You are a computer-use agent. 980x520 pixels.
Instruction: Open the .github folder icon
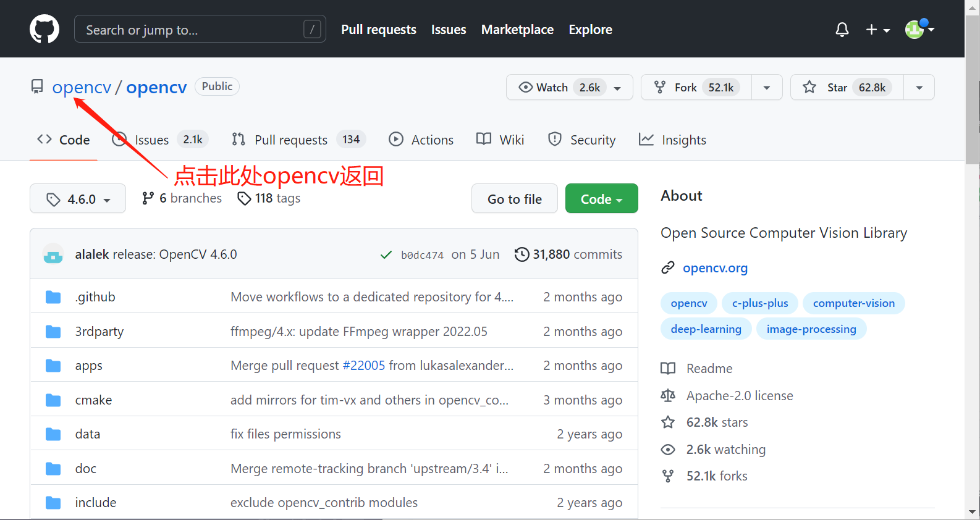(53, 297)
